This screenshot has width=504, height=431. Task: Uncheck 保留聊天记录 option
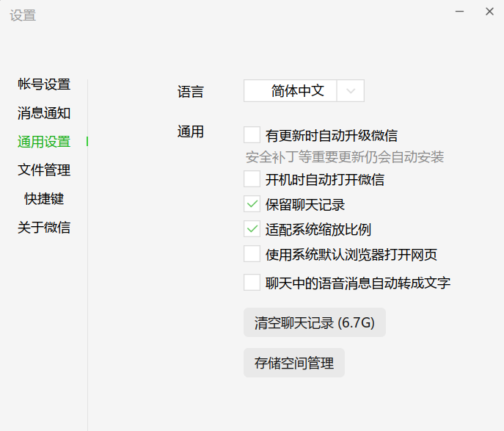[252, 204]
